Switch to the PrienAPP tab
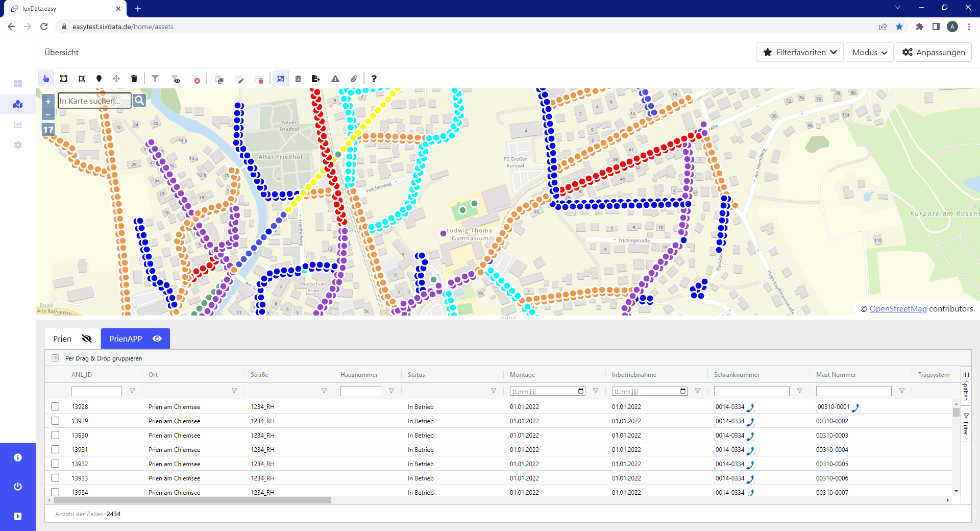Image resolution: width=980 pixels, height=531 pixels. [135, 339]
